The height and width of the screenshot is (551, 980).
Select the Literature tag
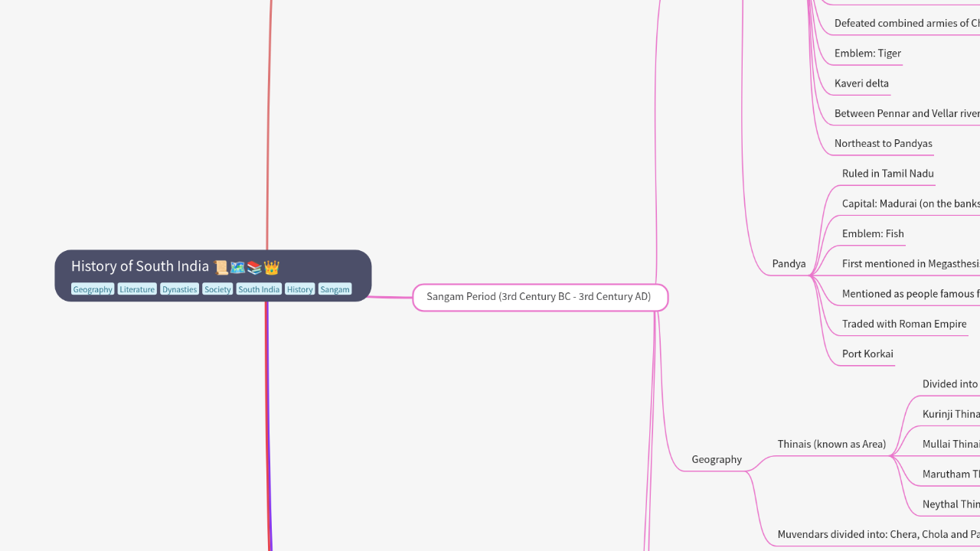[x=137, y=289]
